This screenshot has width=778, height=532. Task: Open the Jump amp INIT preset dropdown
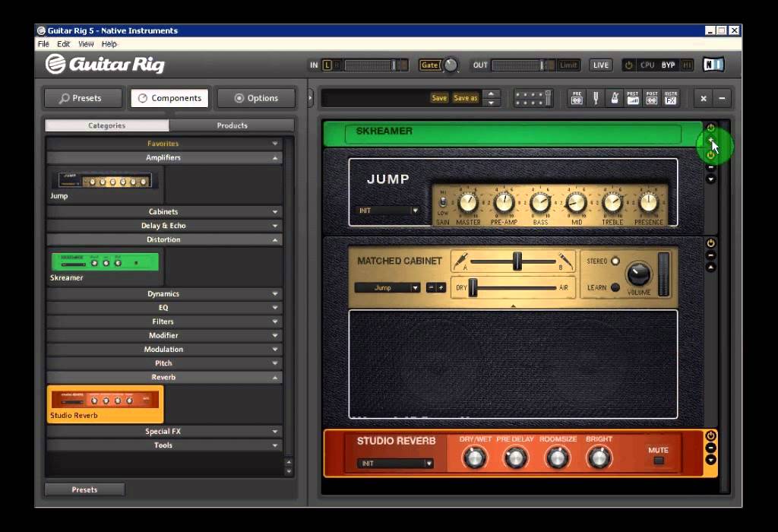click(x=387, y=211)
